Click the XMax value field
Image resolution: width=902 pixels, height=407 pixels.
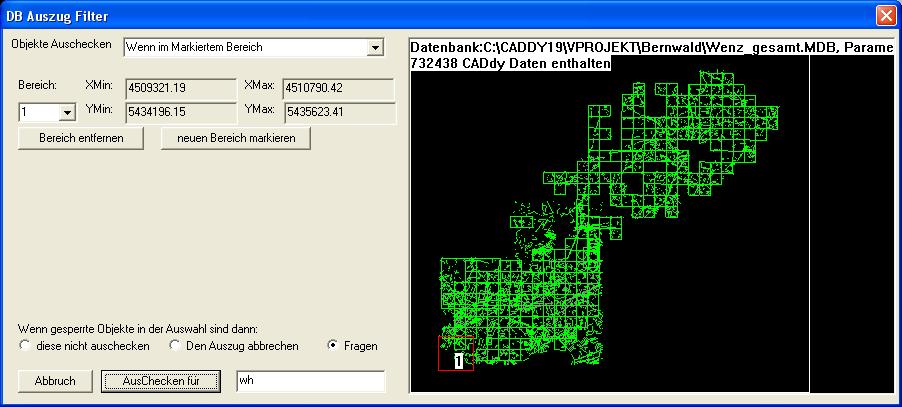click(338, 89)
